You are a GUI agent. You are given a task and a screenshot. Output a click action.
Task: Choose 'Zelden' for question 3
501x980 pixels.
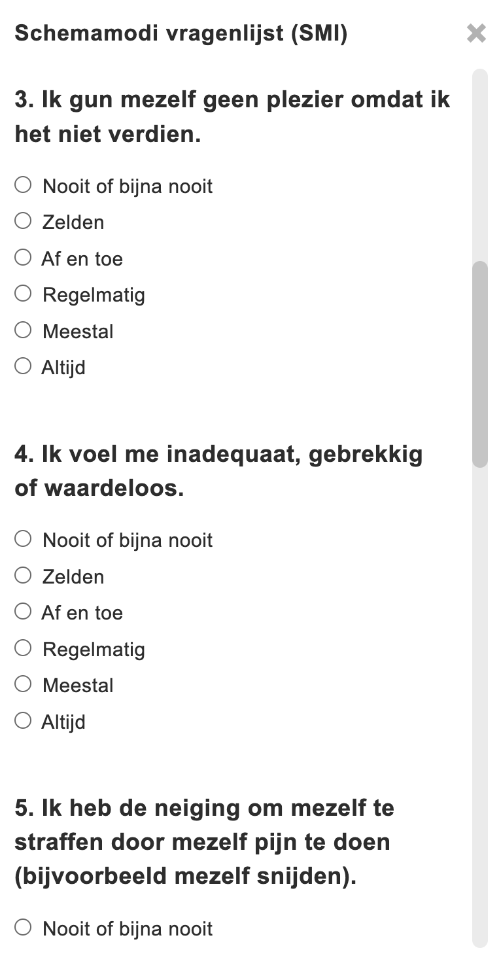(x=23, y=221)
